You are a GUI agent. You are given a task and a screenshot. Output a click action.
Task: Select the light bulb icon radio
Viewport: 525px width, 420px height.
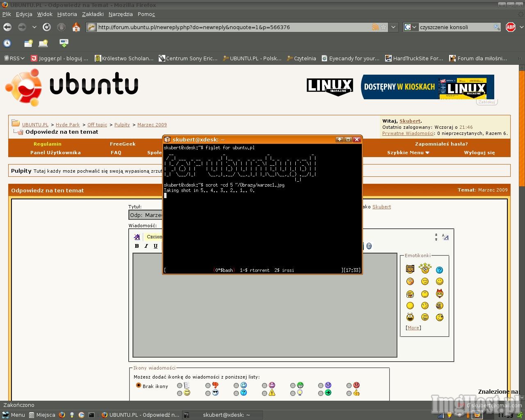(x=293, y=393)
